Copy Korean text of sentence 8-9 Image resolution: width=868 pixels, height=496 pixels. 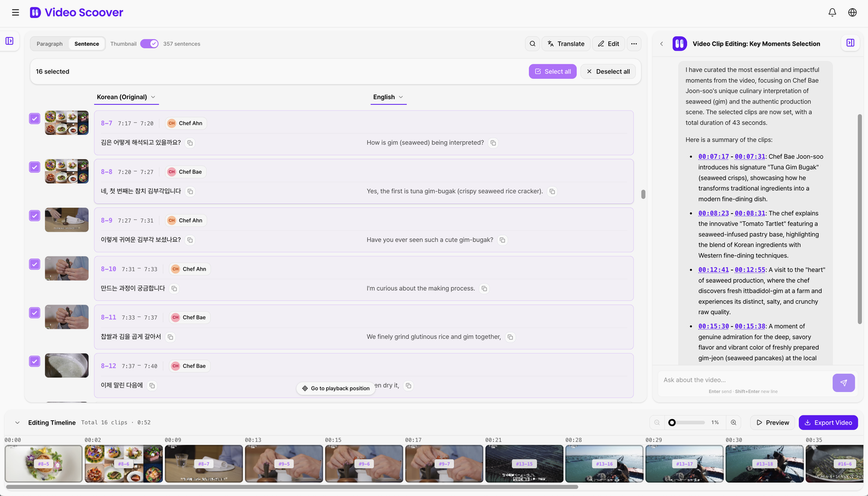pos(190,240)
